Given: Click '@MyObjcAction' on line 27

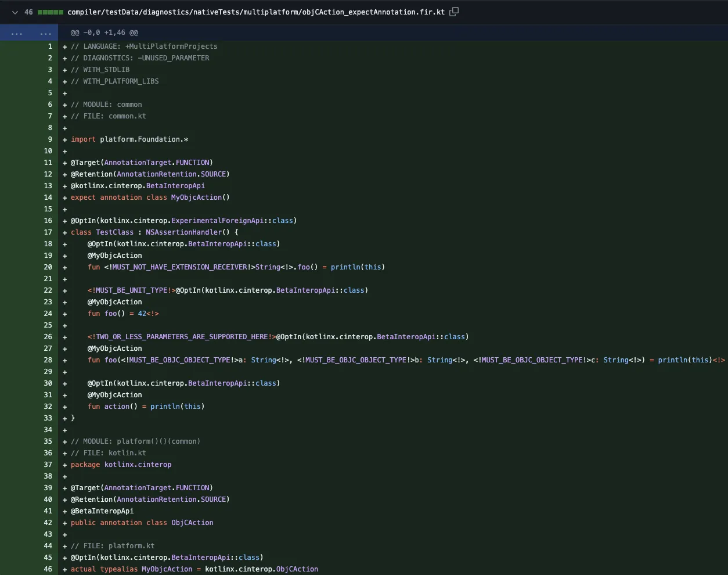Looking at the screenshot, I should coord(115,348).
